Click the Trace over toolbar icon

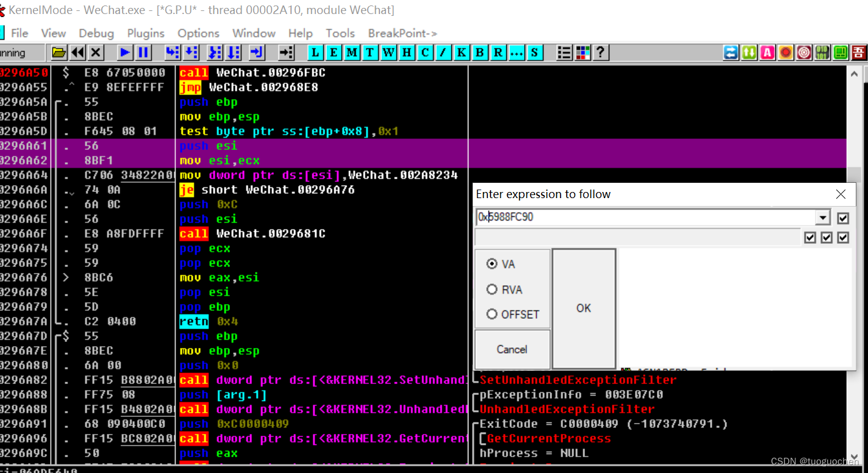pos(234,52)
